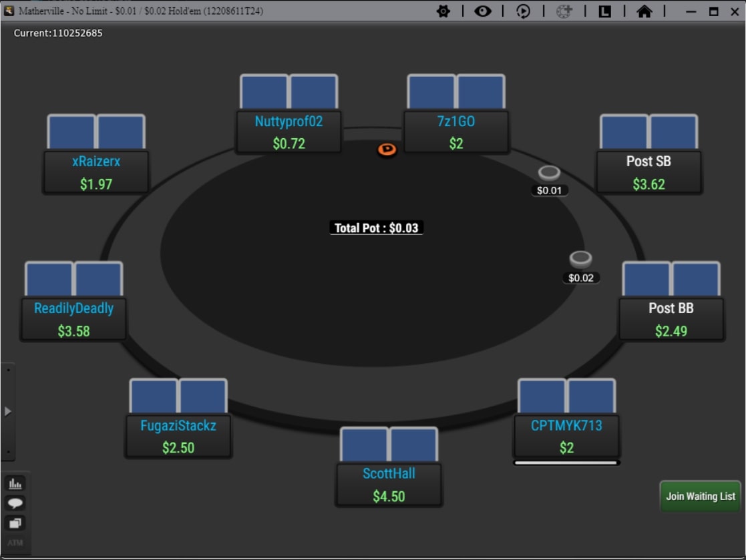746x560 pixels.
Task: Open the statistics bar chart icon
Action: click(15, 483)
